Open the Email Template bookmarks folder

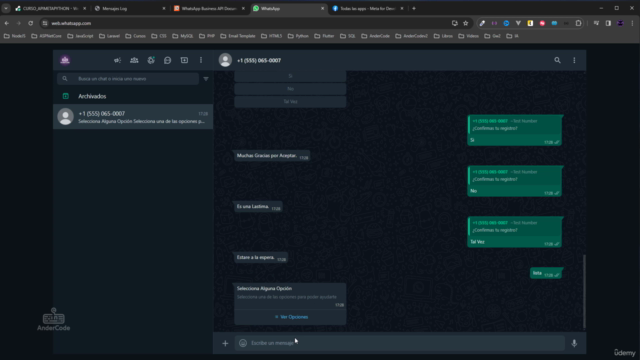[238, 36]
